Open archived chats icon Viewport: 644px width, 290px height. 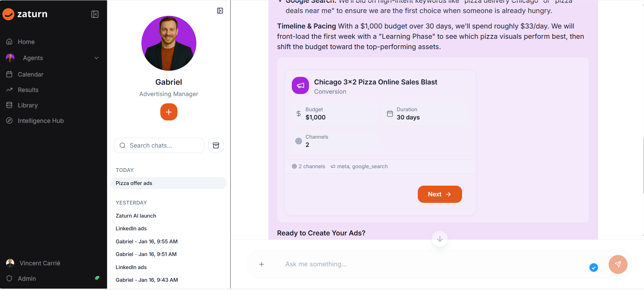[216, 146]
